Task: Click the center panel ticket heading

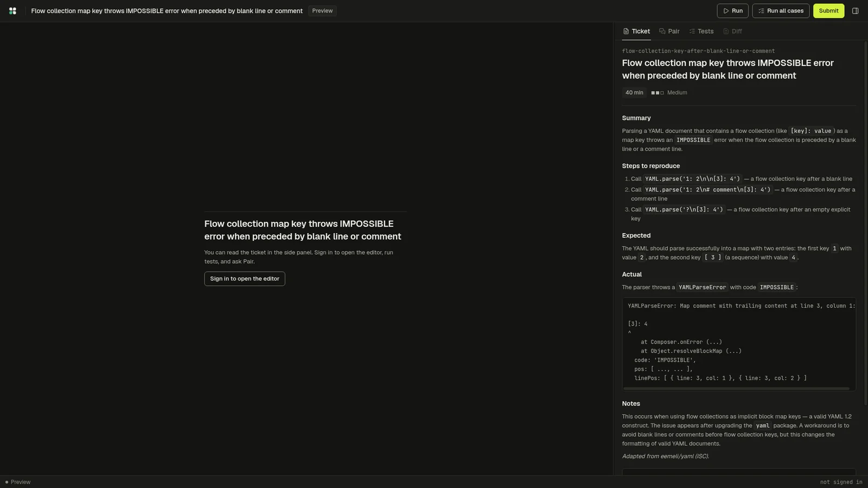Action: (303, 230)
